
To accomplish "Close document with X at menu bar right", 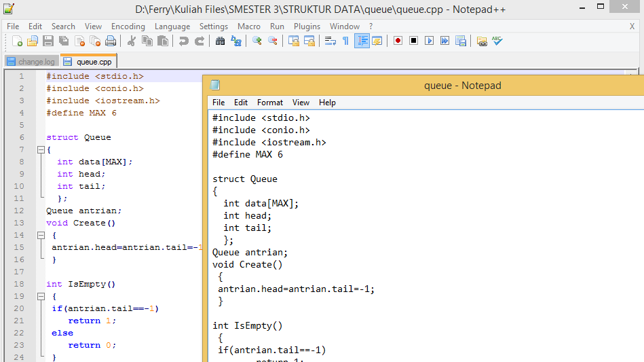I will pos(632,26).
